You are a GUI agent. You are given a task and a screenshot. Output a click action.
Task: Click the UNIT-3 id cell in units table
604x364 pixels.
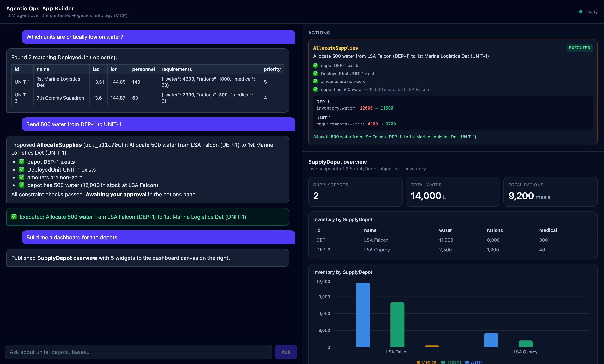[22, 98]
